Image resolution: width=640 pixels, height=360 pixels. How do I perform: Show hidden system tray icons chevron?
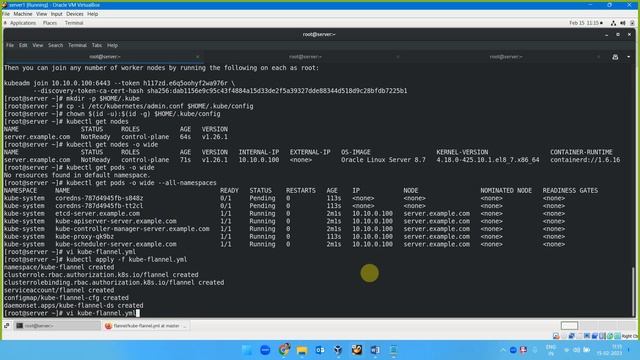click(x=503, y=350)
